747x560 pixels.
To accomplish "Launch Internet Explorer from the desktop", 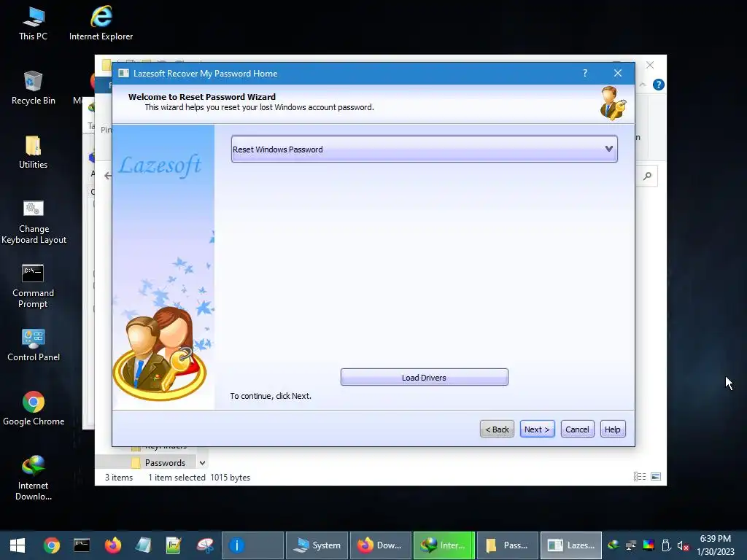I will click(x=101, y=23).
